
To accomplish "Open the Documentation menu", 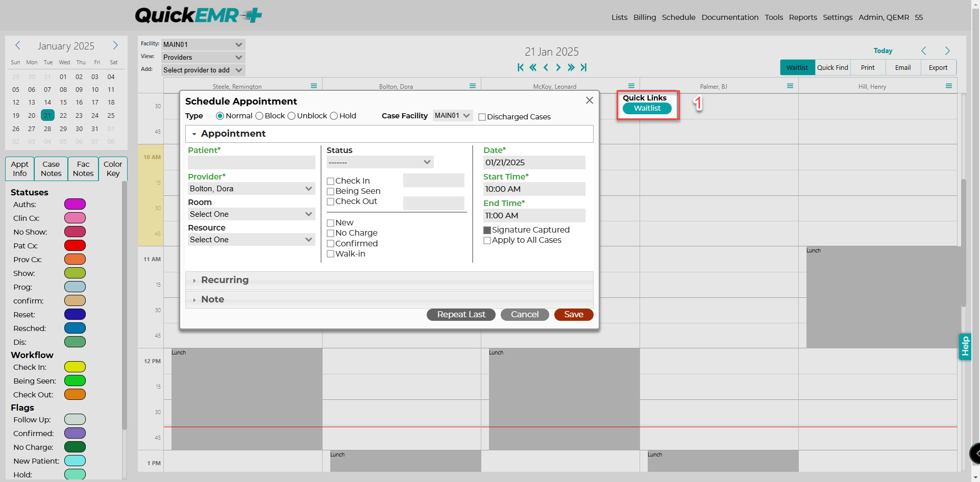I will click(730, 17).
